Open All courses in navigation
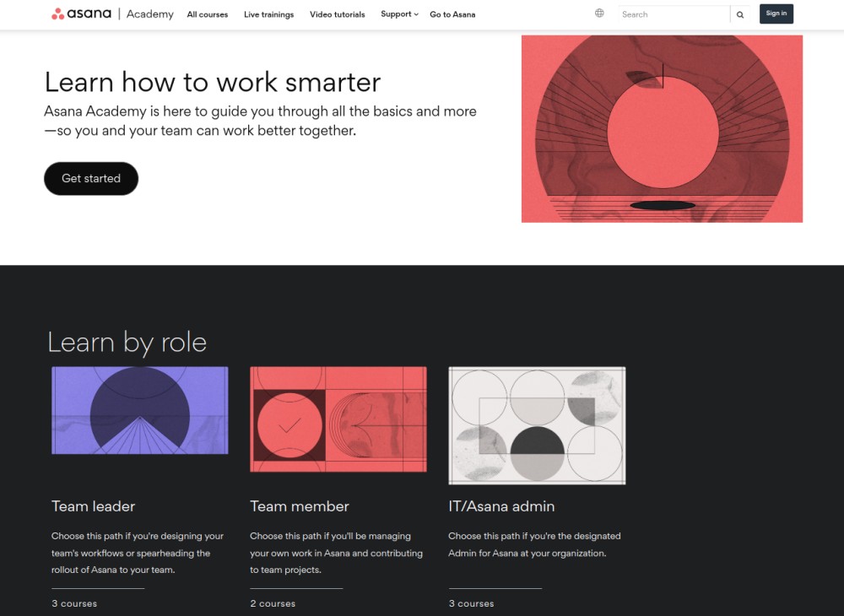Viewport: 844px width, 616px height. point(208,14)
